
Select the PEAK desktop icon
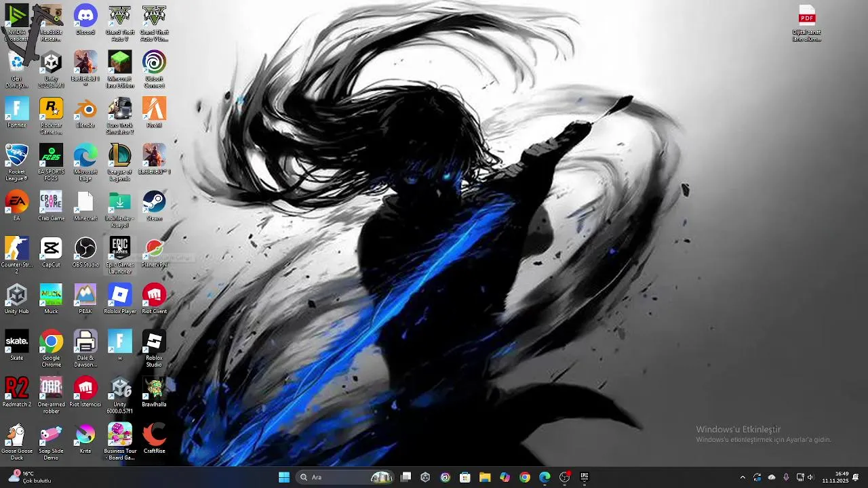85,299
